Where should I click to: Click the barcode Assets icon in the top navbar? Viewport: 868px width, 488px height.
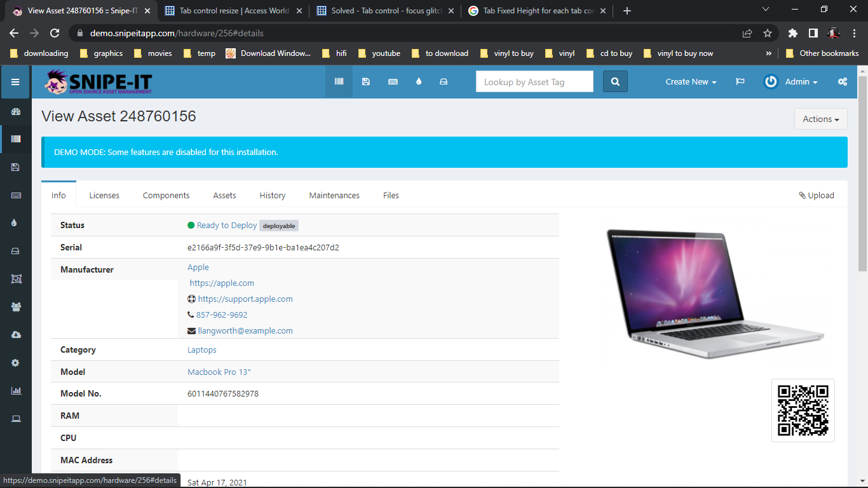pos(339,81)
